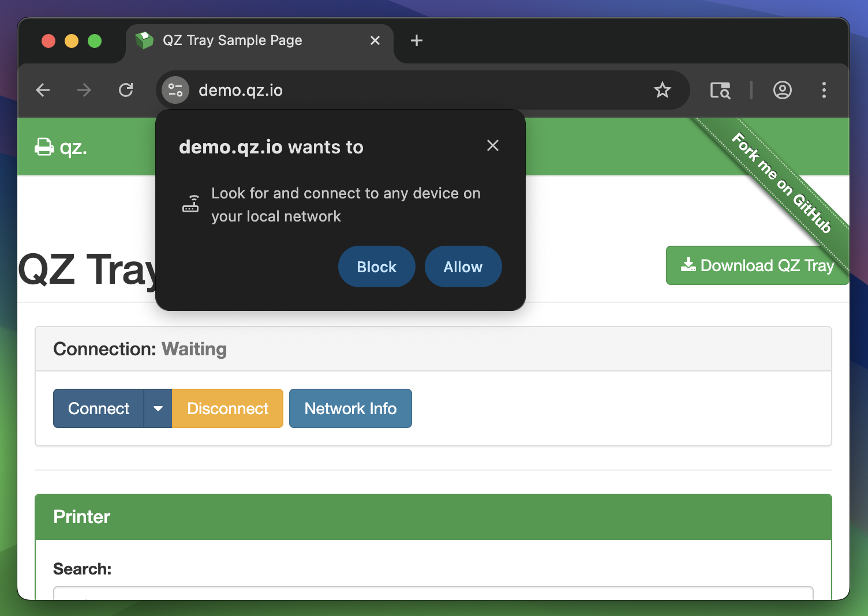Go back using the browser back arrow
This screenshot has height=616, width=868.
[43, 90]
